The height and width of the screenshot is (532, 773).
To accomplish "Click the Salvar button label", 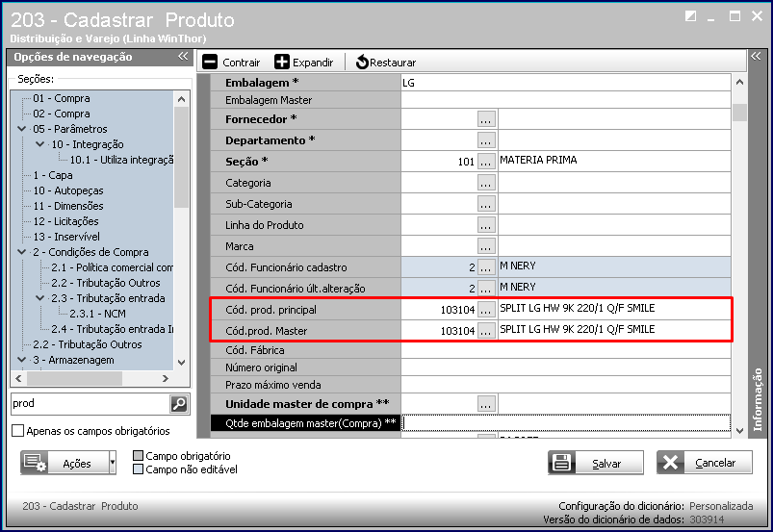I will pos(606,464).
